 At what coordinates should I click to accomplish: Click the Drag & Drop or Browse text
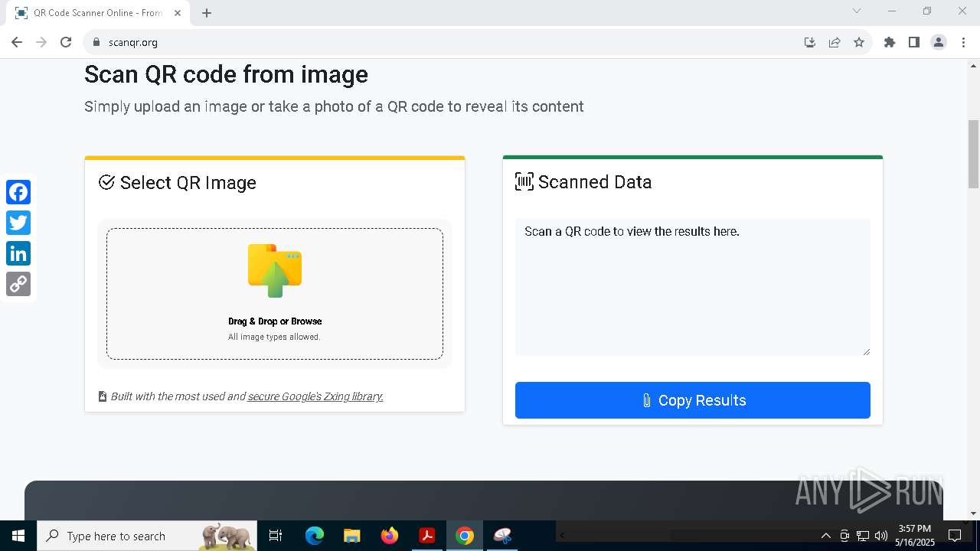pyautogui.click(x=275, y=321)
